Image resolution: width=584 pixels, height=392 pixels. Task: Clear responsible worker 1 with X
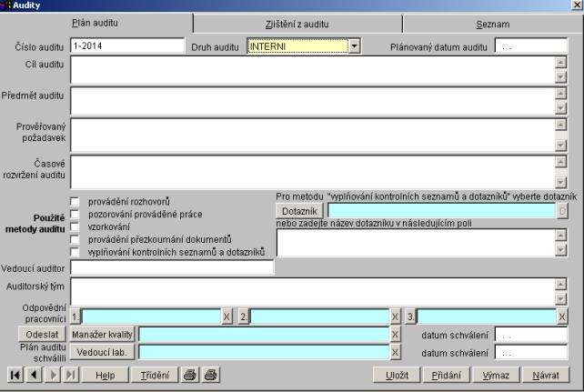point(227,316)
